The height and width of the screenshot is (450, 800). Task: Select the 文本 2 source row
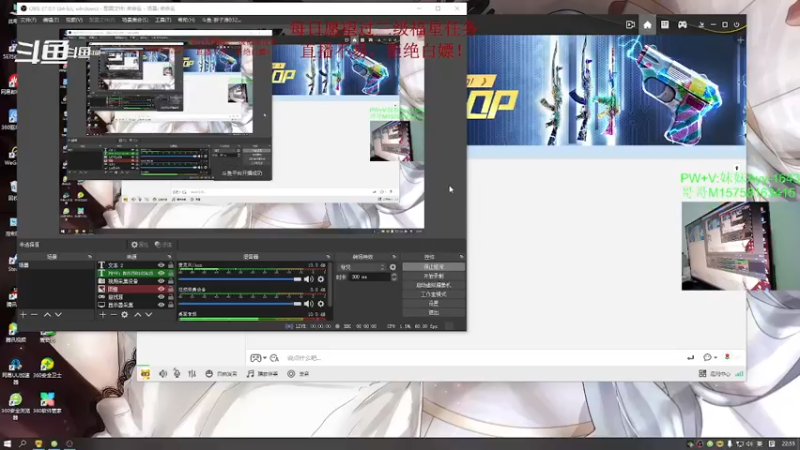136,265
